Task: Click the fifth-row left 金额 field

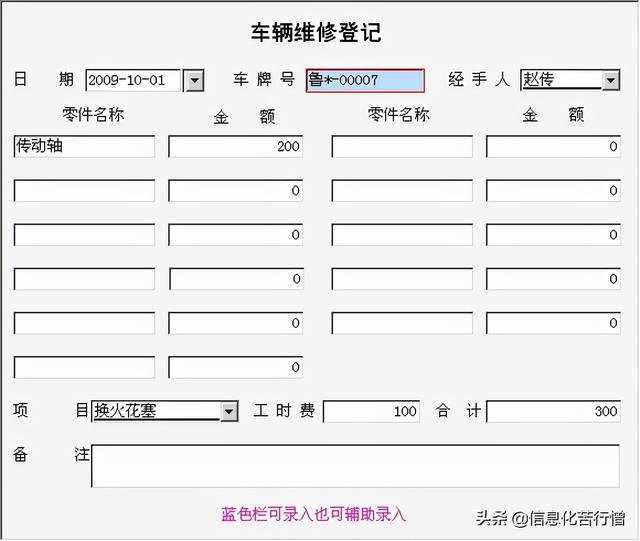Action: 236,323
